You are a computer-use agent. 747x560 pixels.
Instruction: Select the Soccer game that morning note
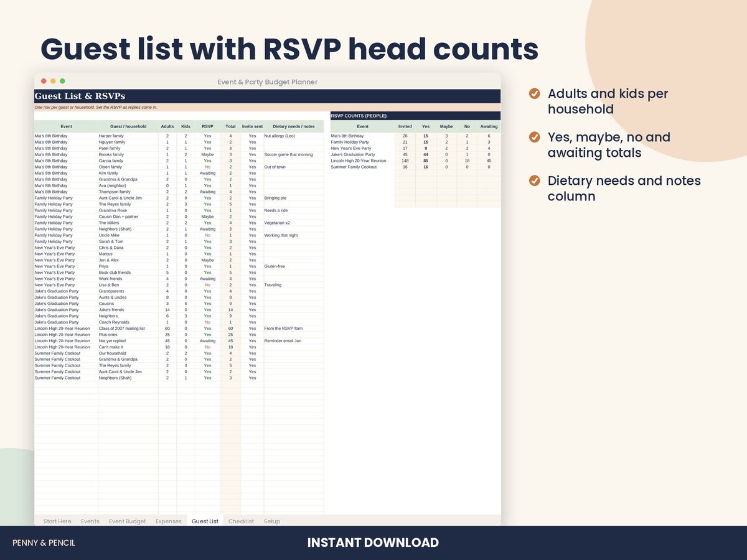click(x=293, y=154)
